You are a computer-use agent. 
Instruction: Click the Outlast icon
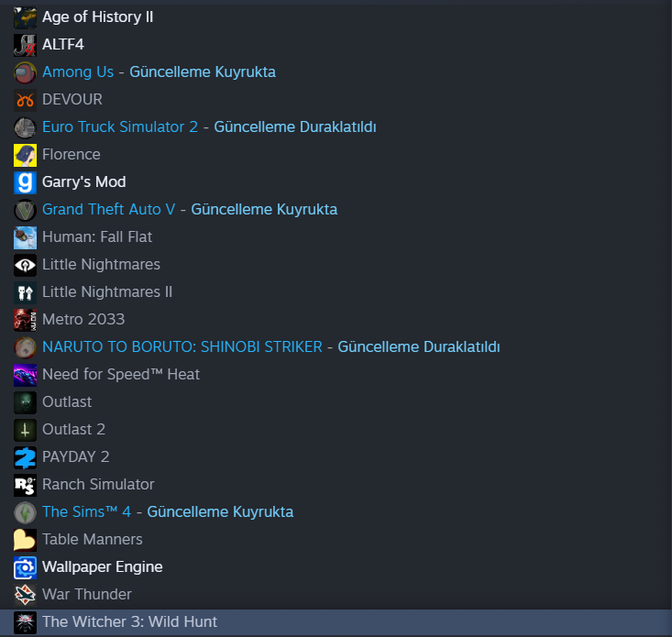pos(25,402)
